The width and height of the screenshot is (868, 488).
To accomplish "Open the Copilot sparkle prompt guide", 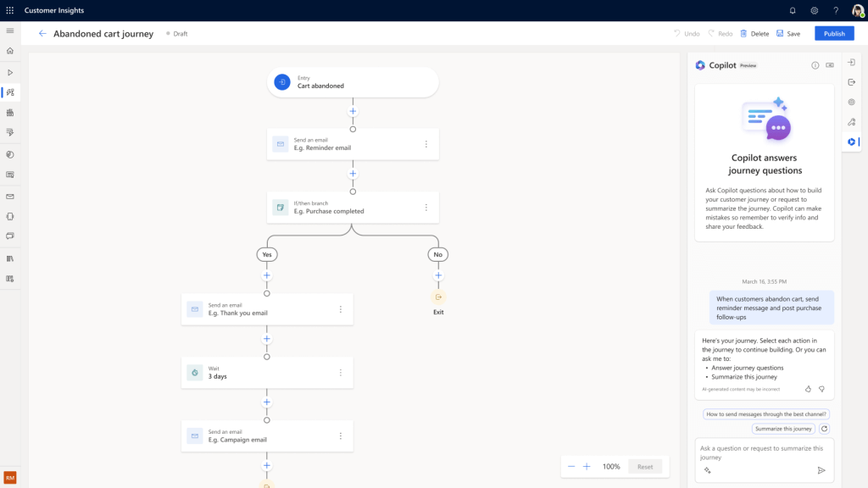I will pyautogui.click(x=708, y=470).
